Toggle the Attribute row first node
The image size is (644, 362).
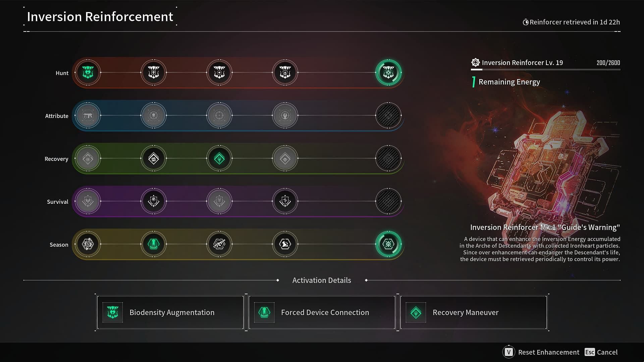point(88,115)
